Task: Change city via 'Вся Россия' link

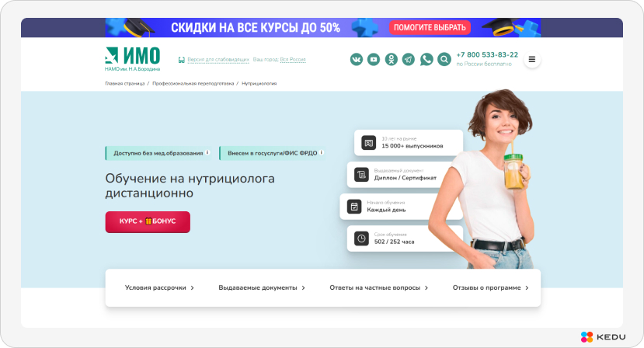Action: pyautogui.click(x=293, y=60)
